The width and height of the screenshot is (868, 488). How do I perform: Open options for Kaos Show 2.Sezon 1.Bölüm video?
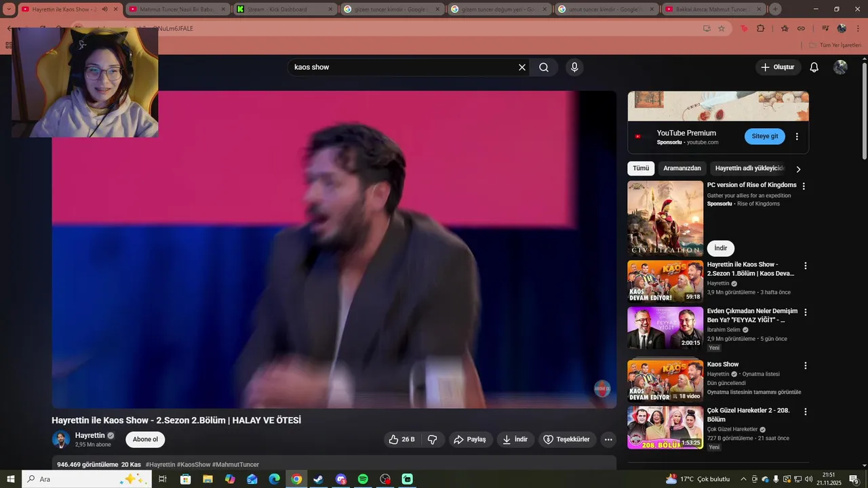click(x=806, y=266)
